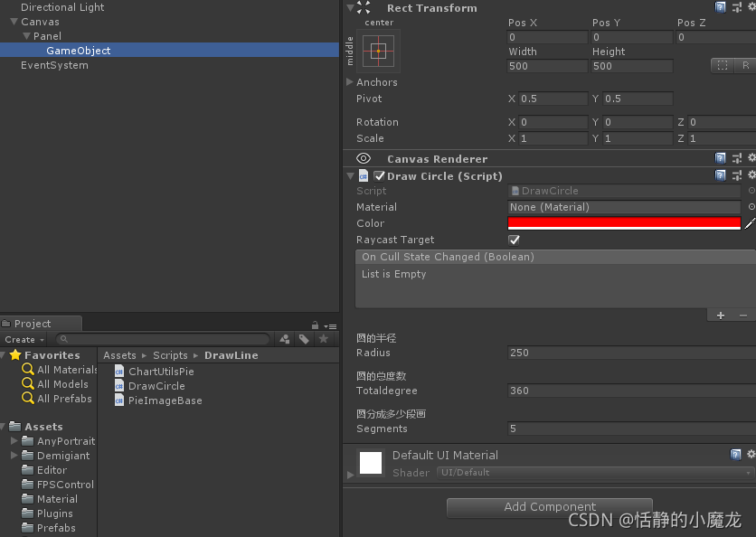756x537 pixels.
Task: Disable Draw Circle script checkbox
Action: tap(380, 176)
